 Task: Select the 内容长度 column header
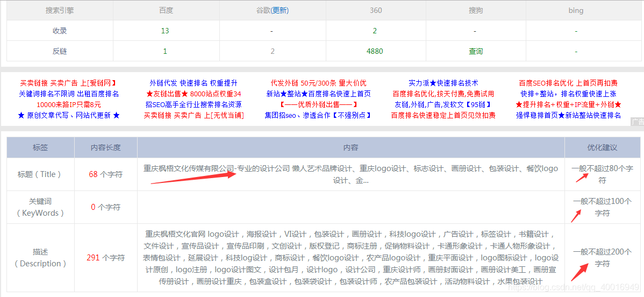click(x=105, y=147)
